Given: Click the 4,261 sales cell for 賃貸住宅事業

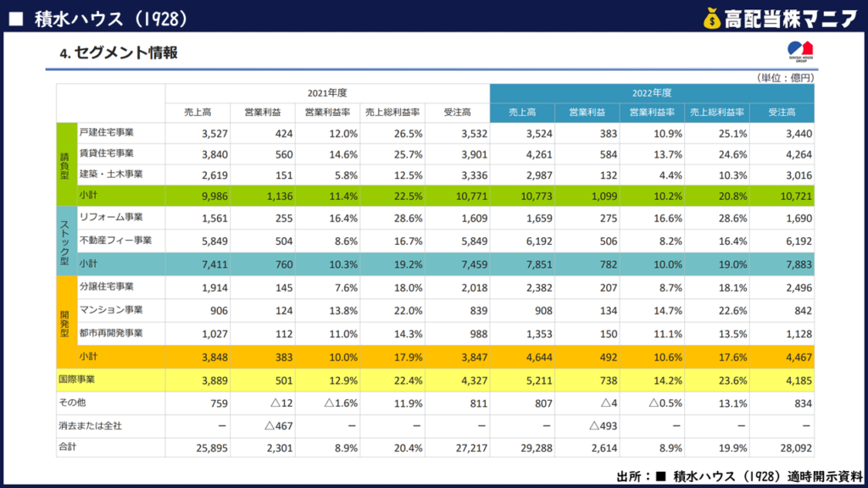Looking at the screenshot, I should pos(539,154).
